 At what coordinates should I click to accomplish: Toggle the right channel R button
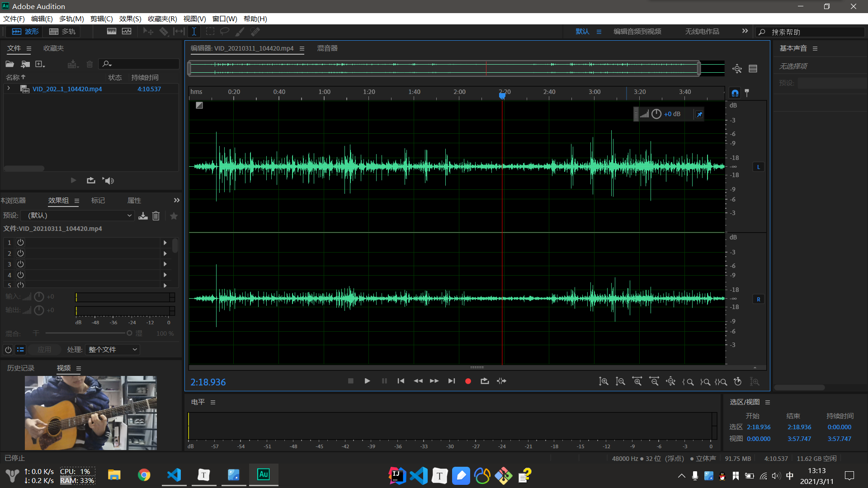click(x=758, y=299)
